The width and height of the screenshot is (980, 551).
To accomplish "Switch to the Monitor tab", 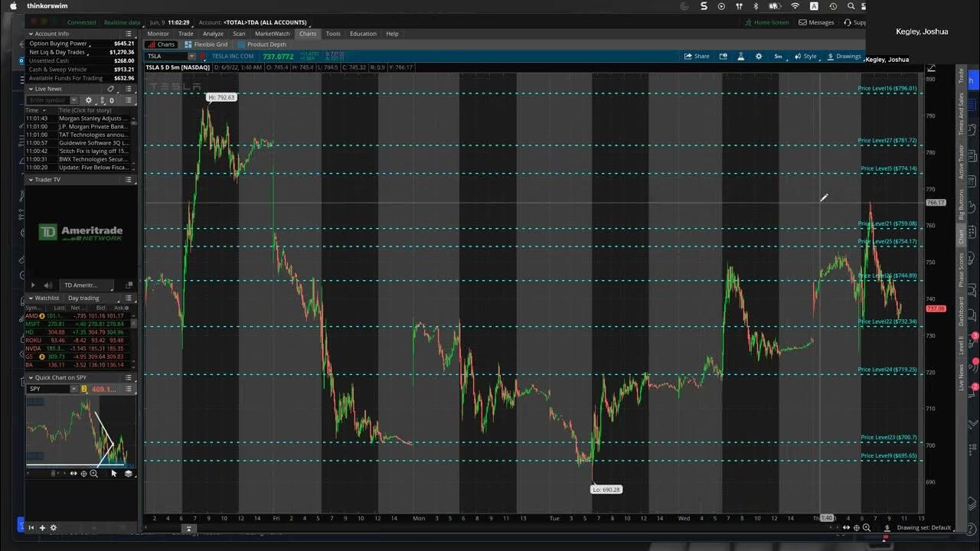I will point(158,34).
